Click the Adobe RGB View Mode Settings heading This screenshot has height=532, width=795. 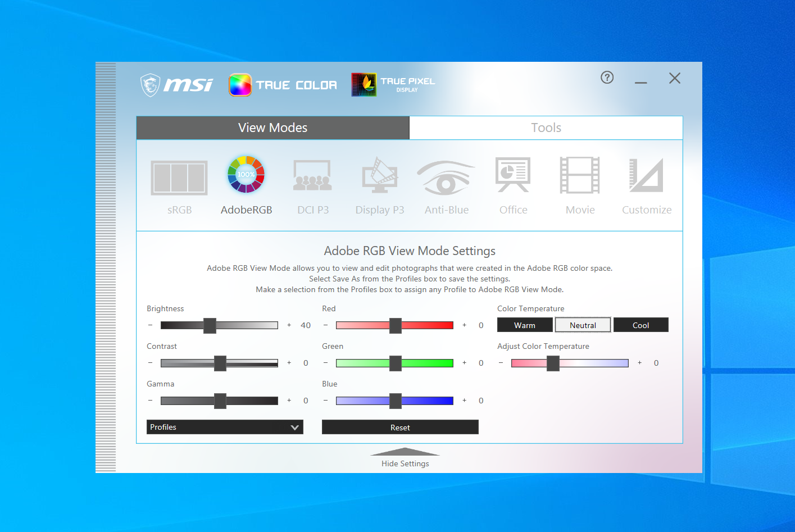tap(410, 251)
